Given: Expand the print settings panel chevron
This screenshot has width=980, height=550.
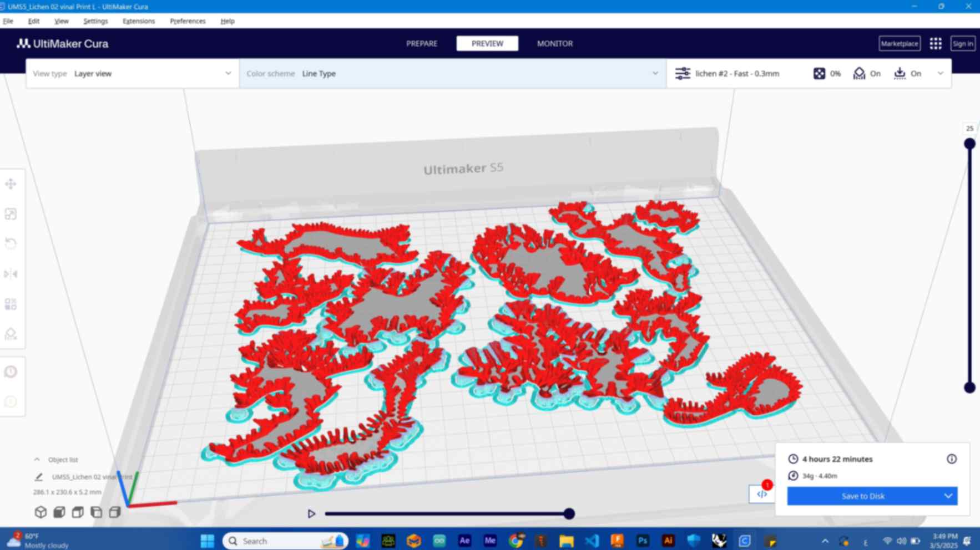Looking at the screenshot, I should click(x=941, y=73).
